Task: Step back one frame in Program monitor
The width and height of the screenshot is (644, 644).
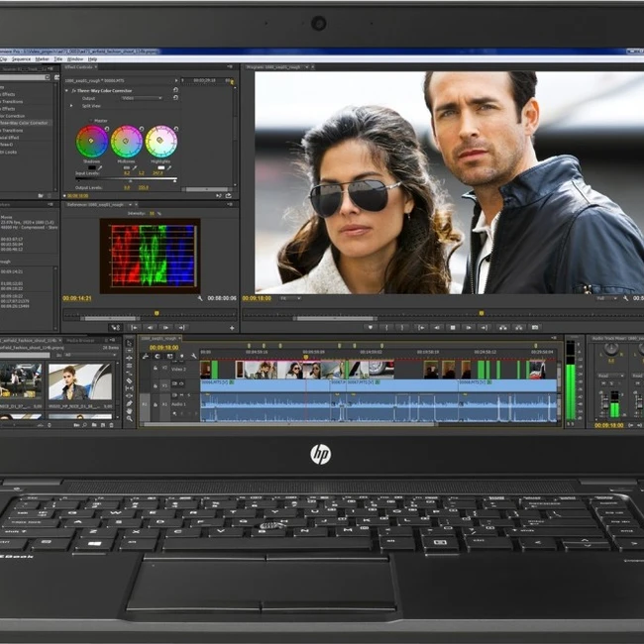Action: click(437, 327)
